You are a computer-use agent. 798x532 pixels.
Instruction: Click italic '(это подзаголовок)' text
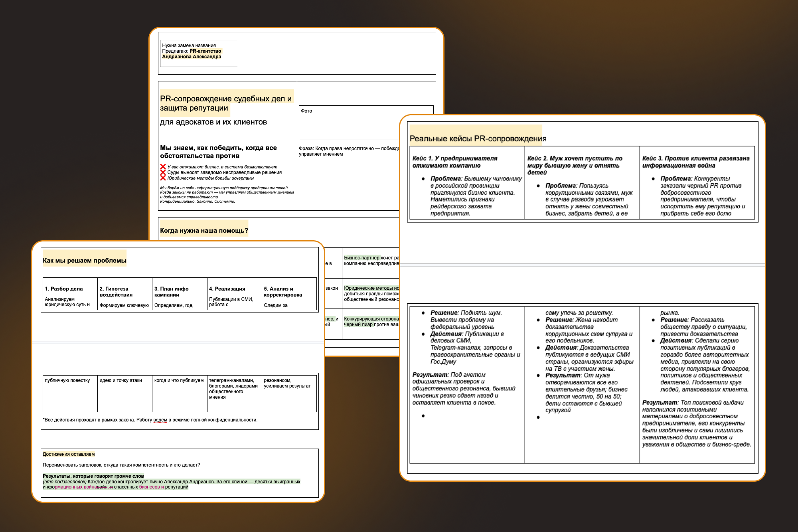pyautogui.click(x=65, y=482)
